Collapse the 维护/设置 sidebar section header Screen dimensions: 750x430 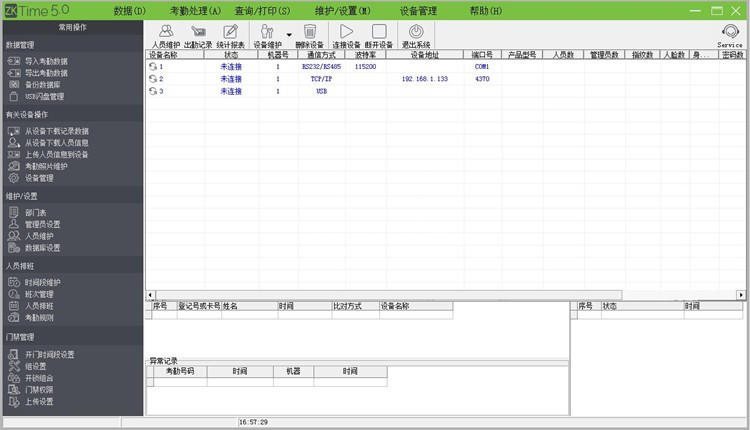(73, 196)
